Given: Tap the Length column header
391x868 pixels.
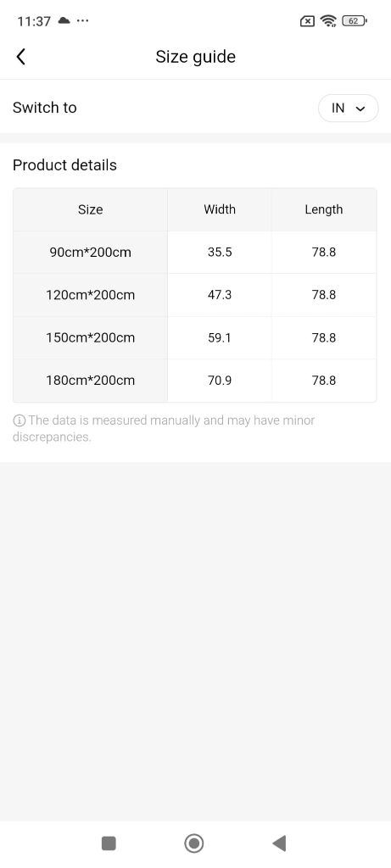Looking at the screenshot, I should 324,209.
